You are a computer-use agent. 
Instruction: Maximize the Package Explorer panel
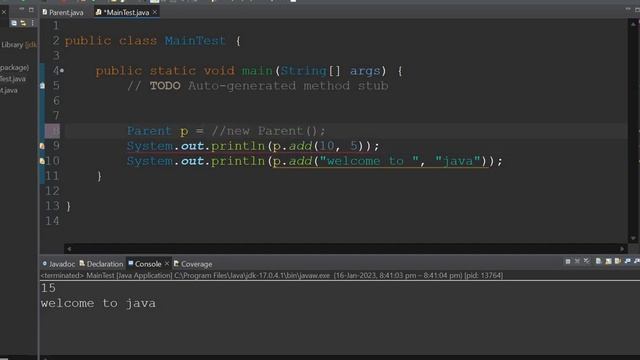click(x=31, y=9)
